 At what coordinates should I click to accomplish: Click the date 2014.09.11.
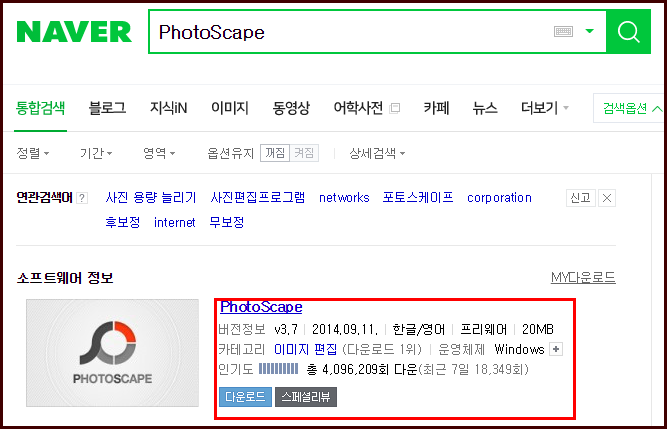345,330
